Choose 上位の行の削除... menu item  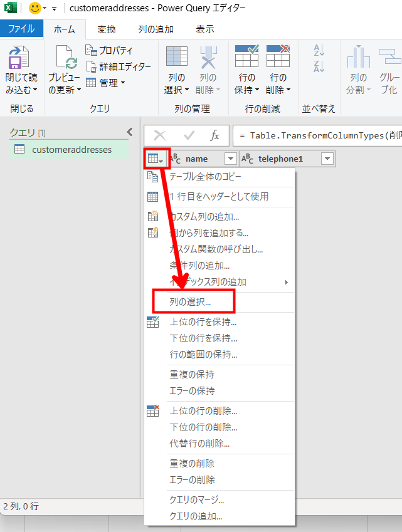tap(220, 411)
